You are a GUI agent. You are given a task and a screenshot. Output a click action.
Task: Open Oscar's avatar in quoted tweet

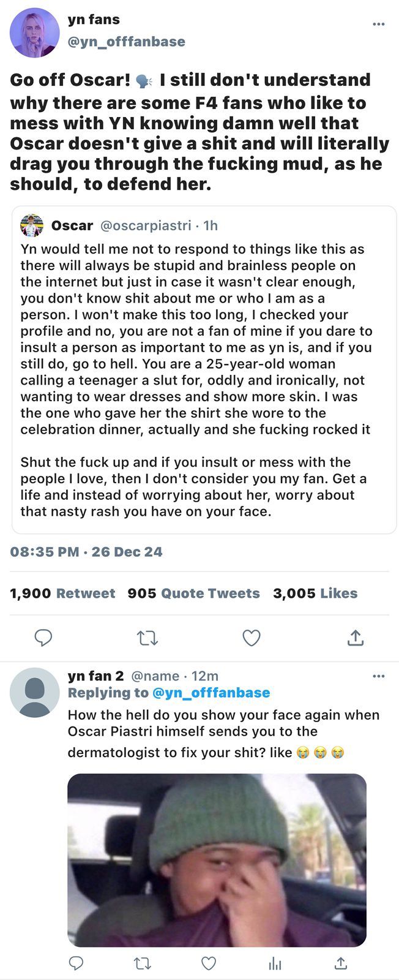32,225
